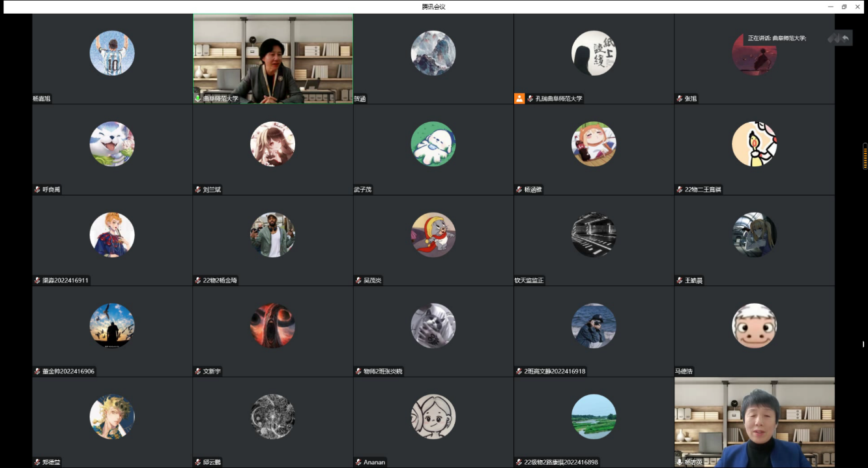Select 曲阜师范大学 speaker video tile
The width and height of the screenshot is (868, 468).
point(272,59)
